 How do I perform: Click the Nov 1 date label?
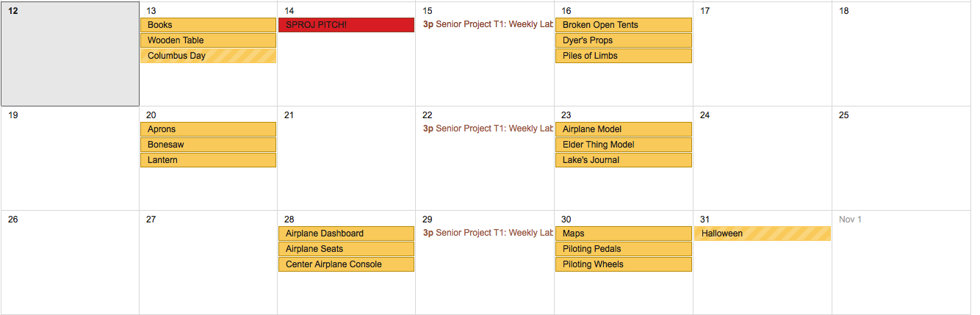click(850, 220)
